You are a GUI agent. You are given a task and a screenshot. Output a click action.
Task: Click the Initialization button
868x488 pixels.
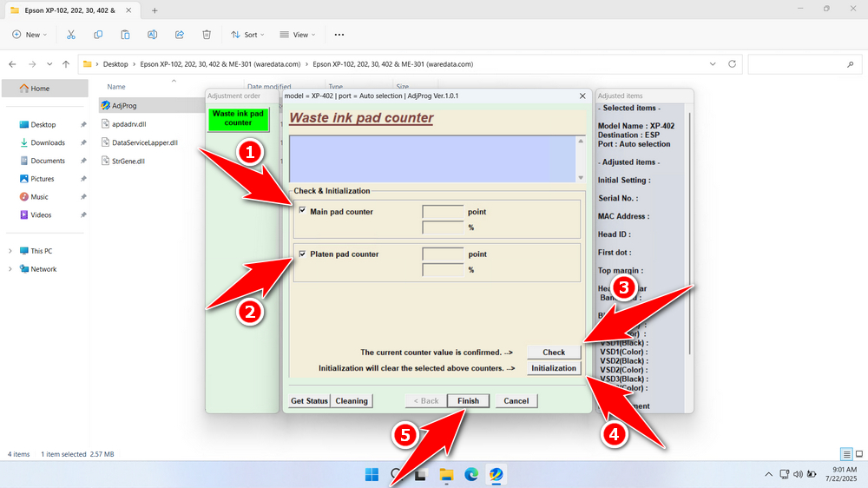[x=554, y=368]
